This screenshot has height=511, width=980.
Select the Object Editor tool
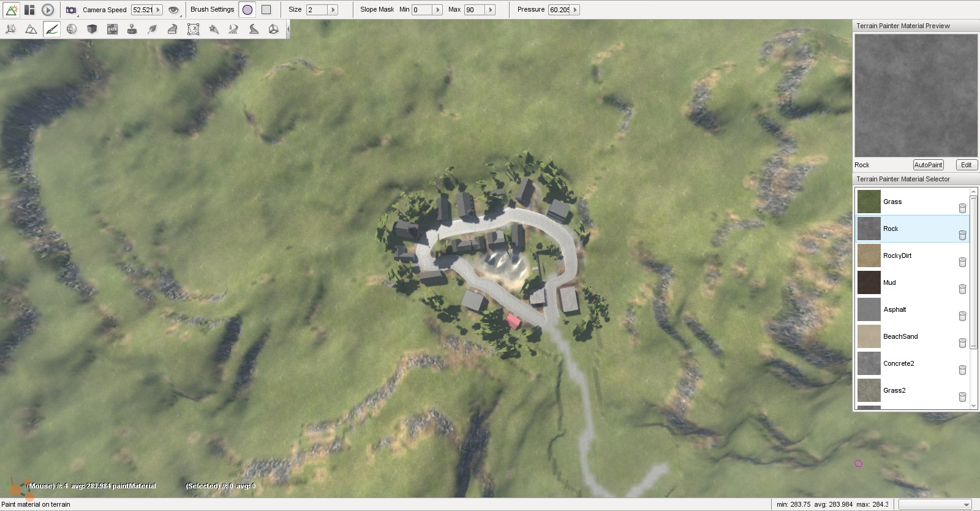pos(11,29)
